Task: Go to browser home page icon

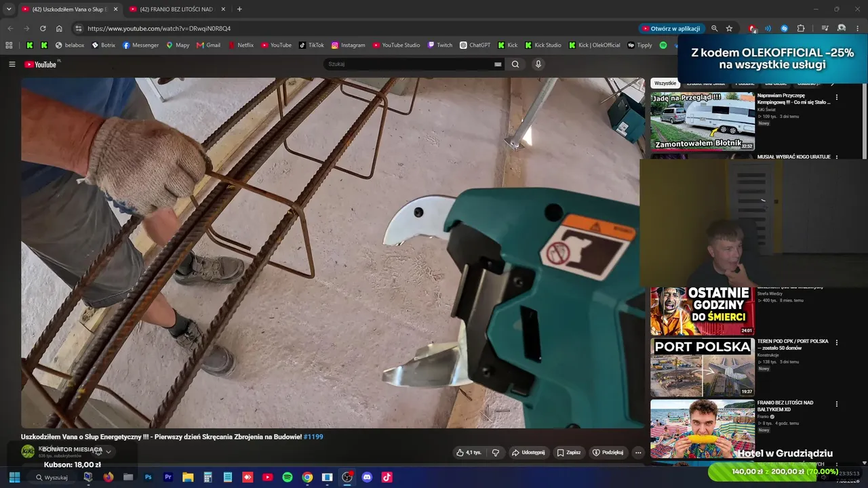Action: tap(59, 28)
